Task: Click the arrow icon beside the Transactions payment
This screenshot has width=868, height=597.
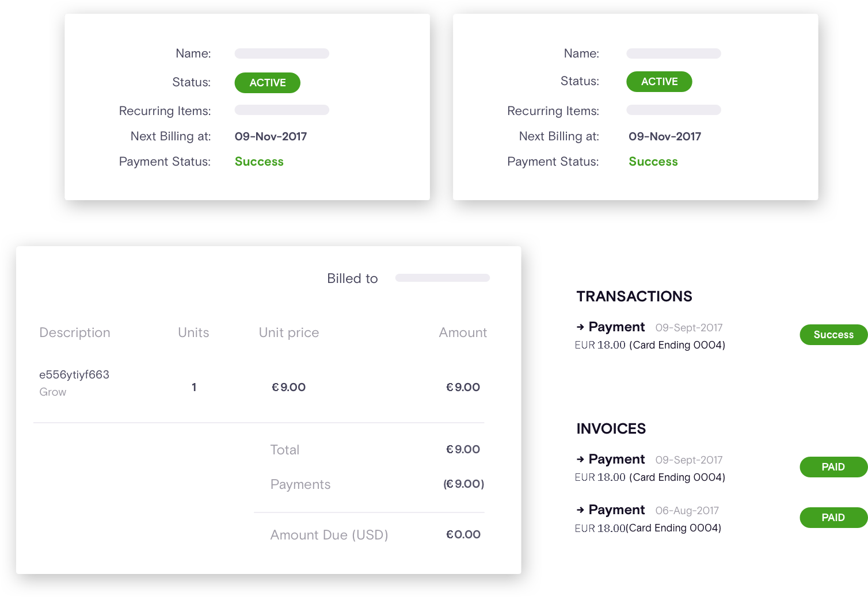Action: (580, 327)
